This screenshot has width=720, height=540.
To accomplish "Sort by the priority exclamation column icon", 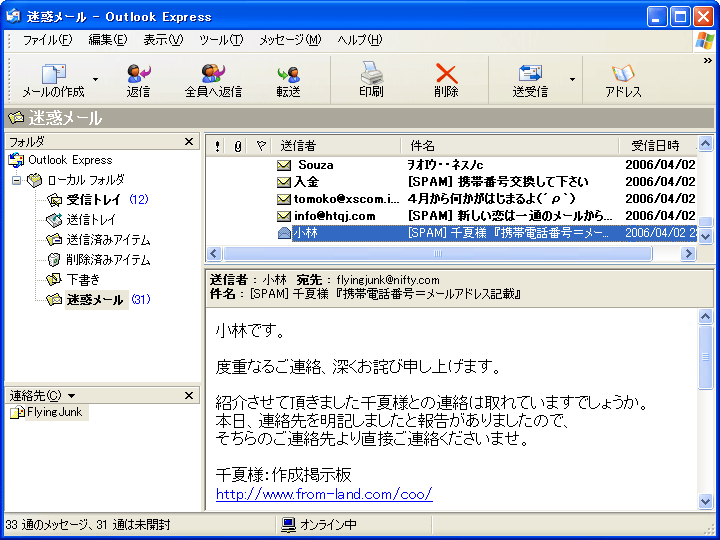I will pos(217,146).
